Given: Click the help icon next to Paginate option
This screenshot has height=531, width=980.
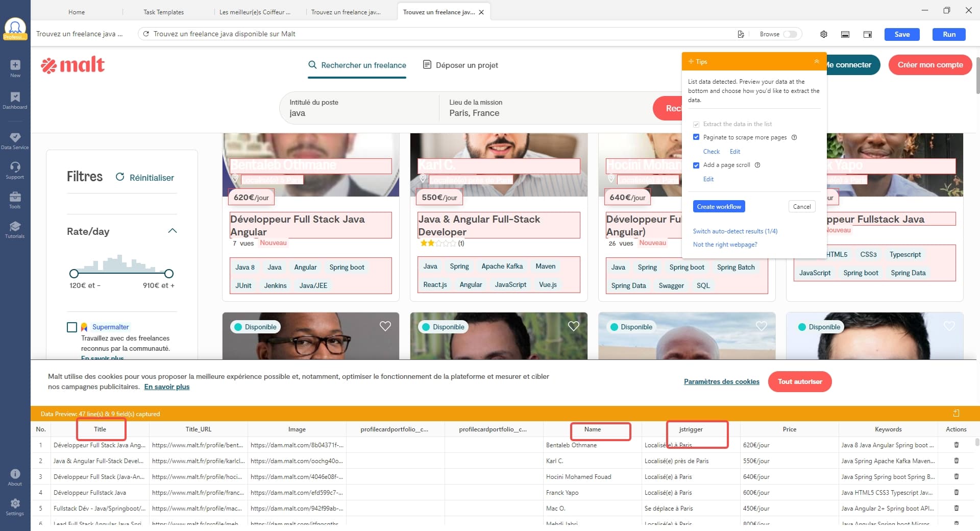Looking at the screenshot, I should point(794,137).
